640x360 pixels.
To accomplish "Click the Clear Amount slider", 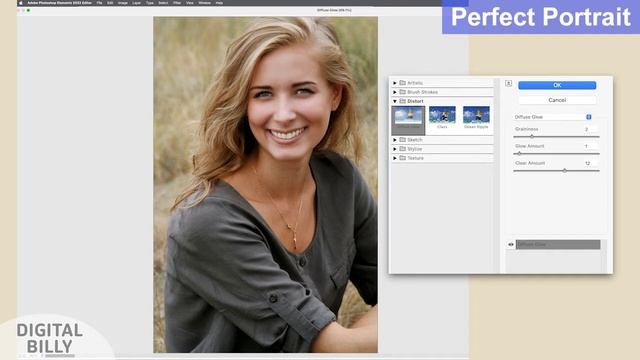I will 556,171.
